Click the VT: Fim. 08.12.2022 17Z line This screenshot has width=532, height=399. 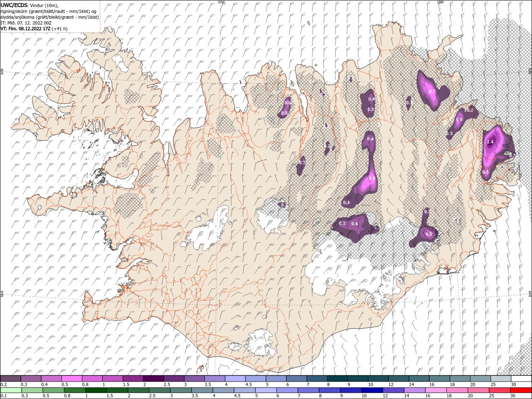coord(34,29)
